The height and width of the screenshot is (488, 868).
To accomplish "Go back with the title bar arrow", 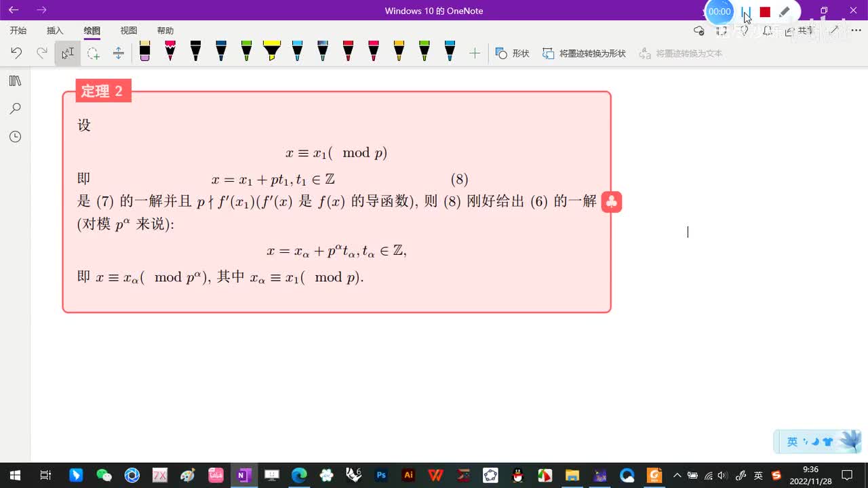I will (x=14, y=10).
